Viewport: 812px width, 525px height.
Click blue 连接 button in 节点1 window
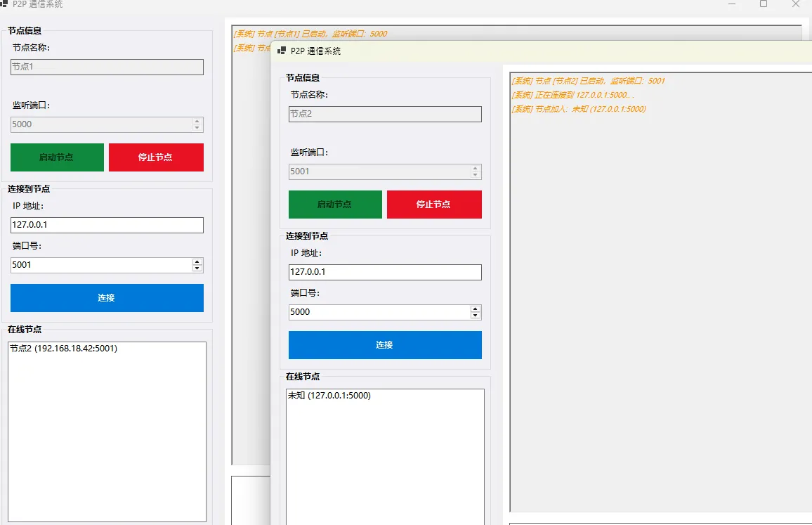107,298
